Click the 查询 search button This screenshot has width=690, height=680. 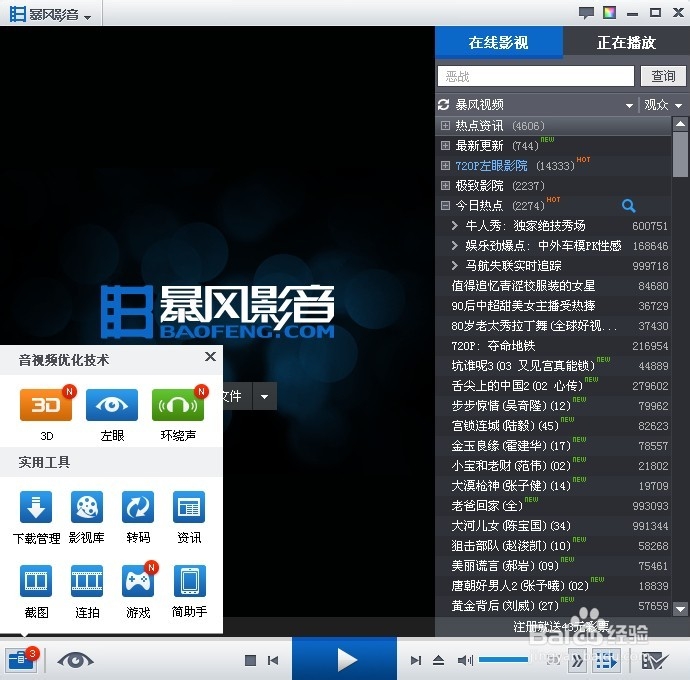coord(663,76)
